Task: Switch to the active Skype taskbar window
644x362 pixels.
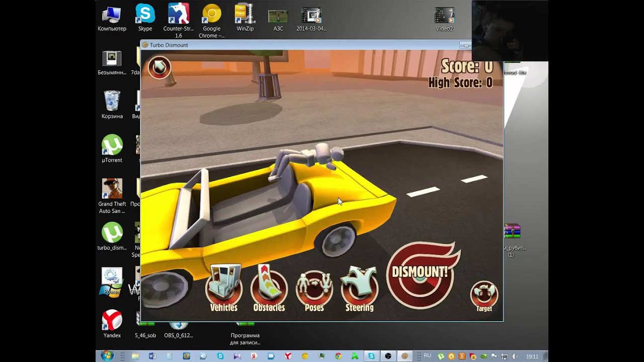Action: [371, 356]
